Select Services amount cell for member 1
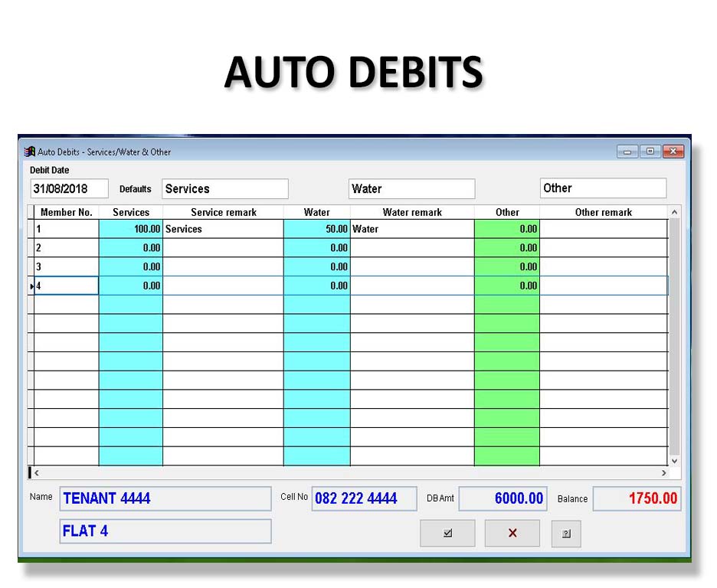This screenshot has width=717, height=588. (x=131, y=229)
